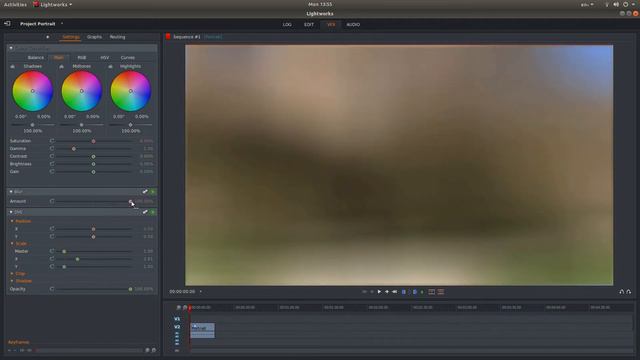Open the timecode dropdown beside 00:00:00:00

200,292
